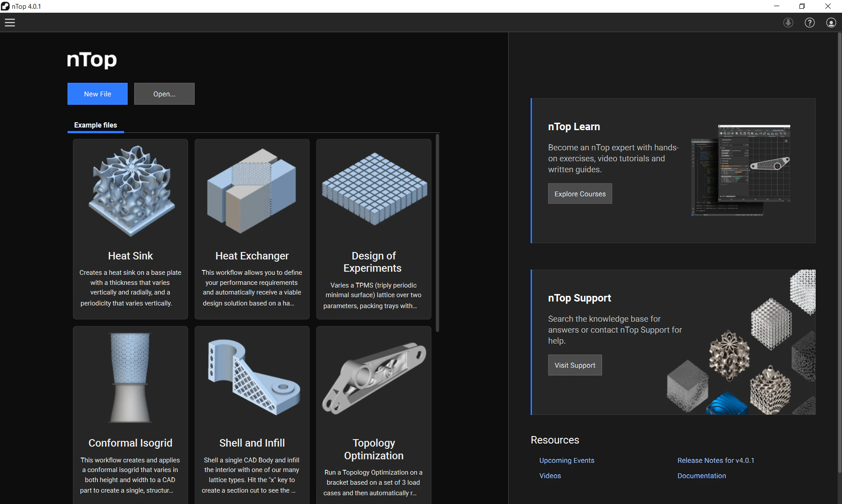Click the Visit Support button
Viewport: 842px width, 504px height.
click(x=574, y=365)
